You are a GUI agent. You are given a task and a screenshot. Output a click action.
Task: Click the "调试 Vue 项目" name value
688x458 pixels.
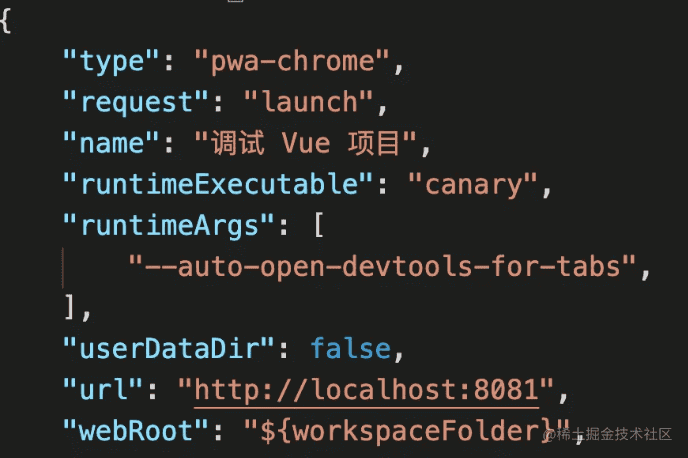305,143
